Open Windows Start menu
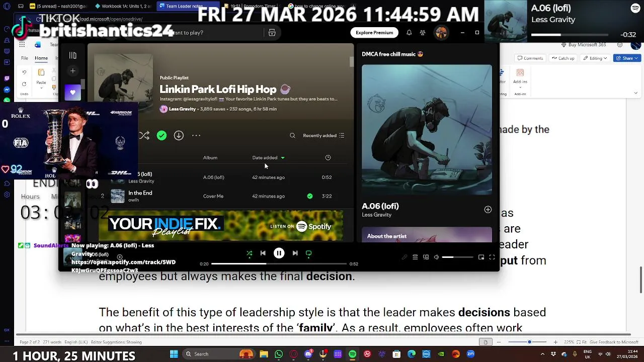The width and height of the screenshot is (644, 362). [x=174, y=354]
